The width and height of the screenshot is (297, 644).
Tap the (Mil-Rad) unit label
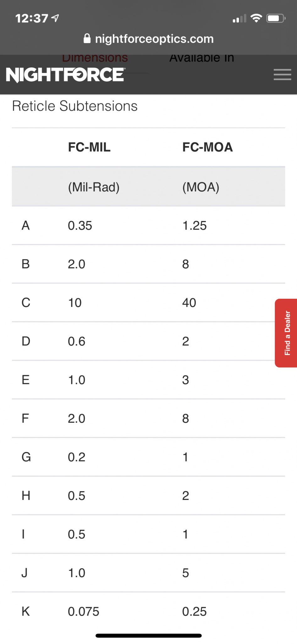coord(94,187)
